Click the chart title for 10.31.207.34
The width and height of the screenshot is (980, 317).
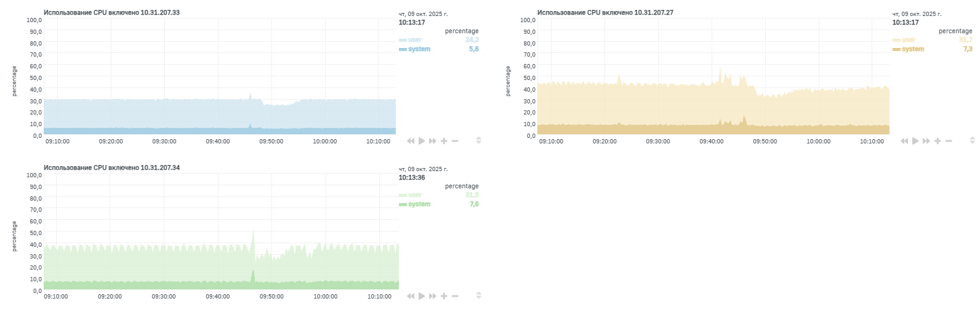tap(111, 167)
